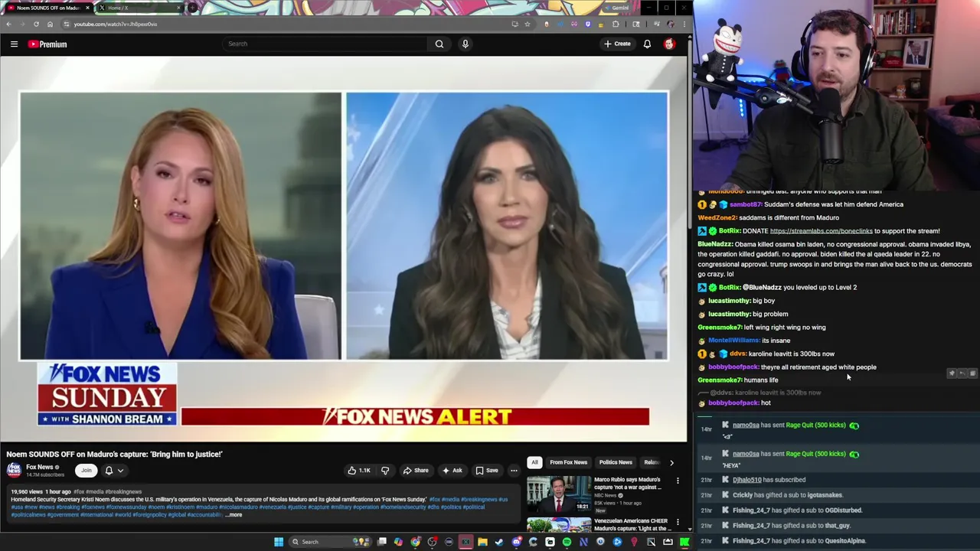Click the Ask button below the video
This screenshot has width=980, height=551.
tap(452, 471)
